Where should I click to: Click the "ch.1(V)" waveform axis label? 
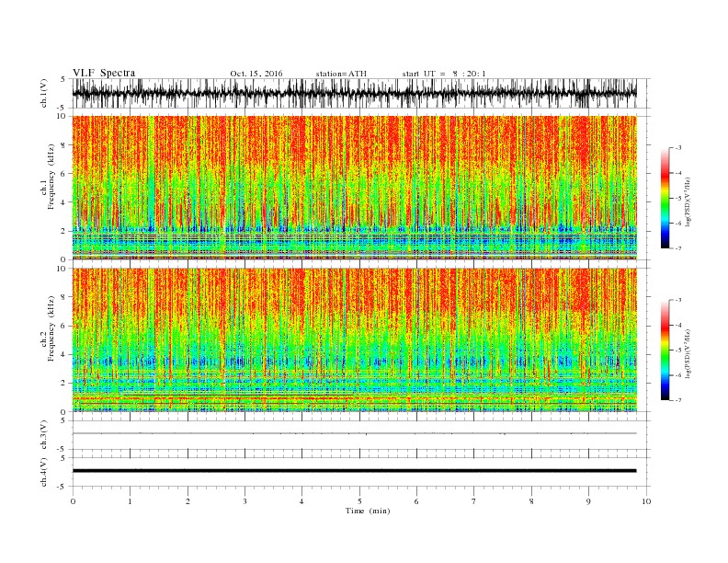tap(44, 93)
